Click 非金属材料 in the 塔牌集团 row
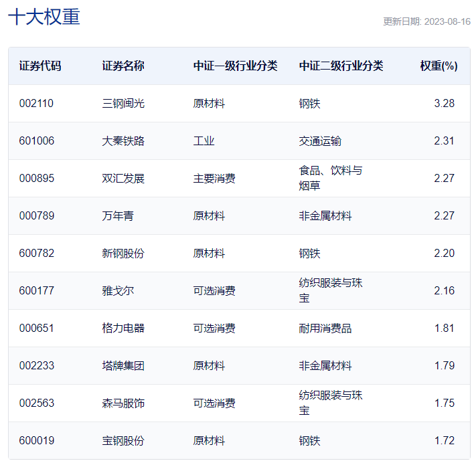Screen dimensions: 476x465 (x=325, y=365)
